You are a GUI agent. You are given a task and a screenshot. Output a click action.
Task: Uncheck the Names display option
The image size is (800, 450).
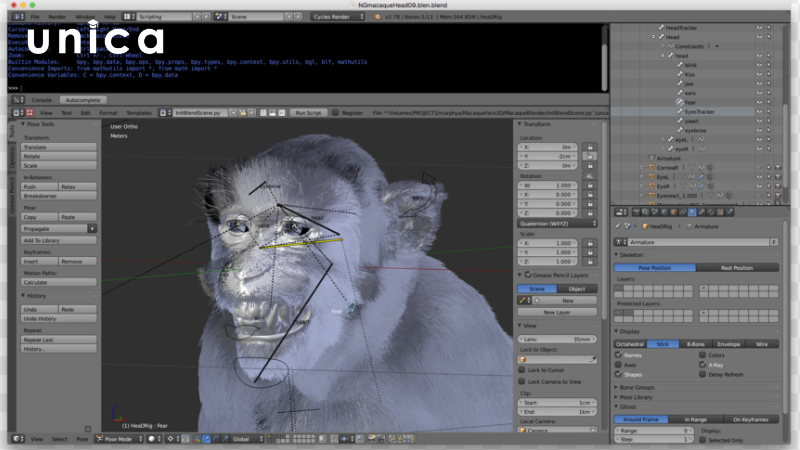618,354
